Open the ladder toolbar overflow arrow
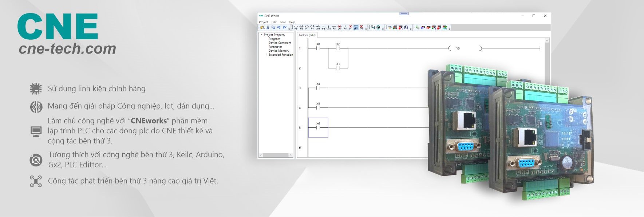The width and height of the screenshot is (644, 217). (x=366, y=28)
